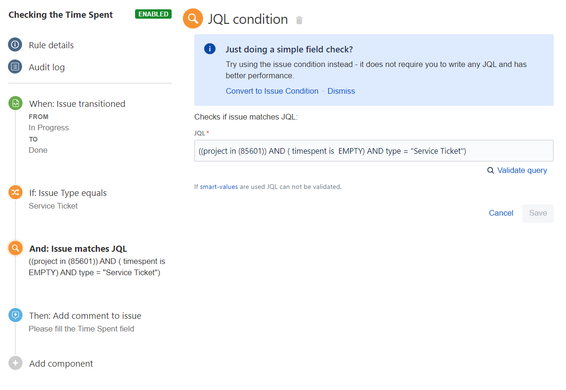
Task: Delete JQL condition with trash icon
Action: coord(299,20)
